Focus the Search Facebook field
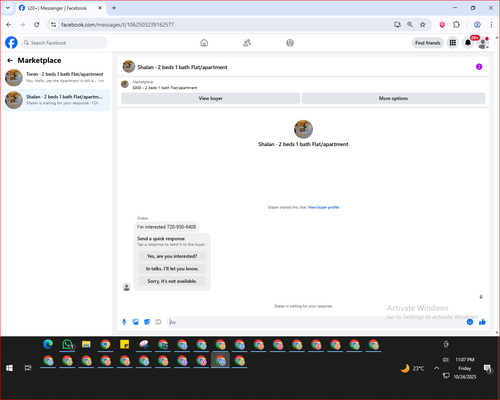Viewport: 500px width, 400px height. tap(64, 43)
